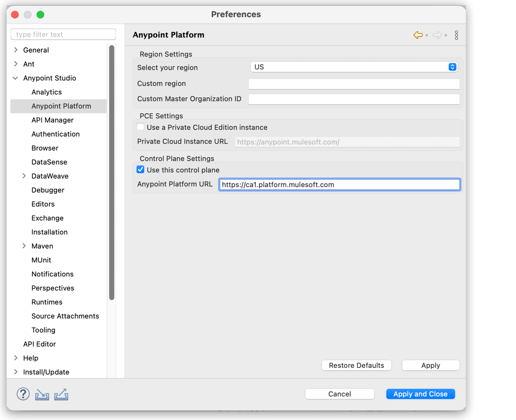The height and width of the screenshot is (420, 516).
Task: Click the import preferences icon
Action: tap(42, 395)
